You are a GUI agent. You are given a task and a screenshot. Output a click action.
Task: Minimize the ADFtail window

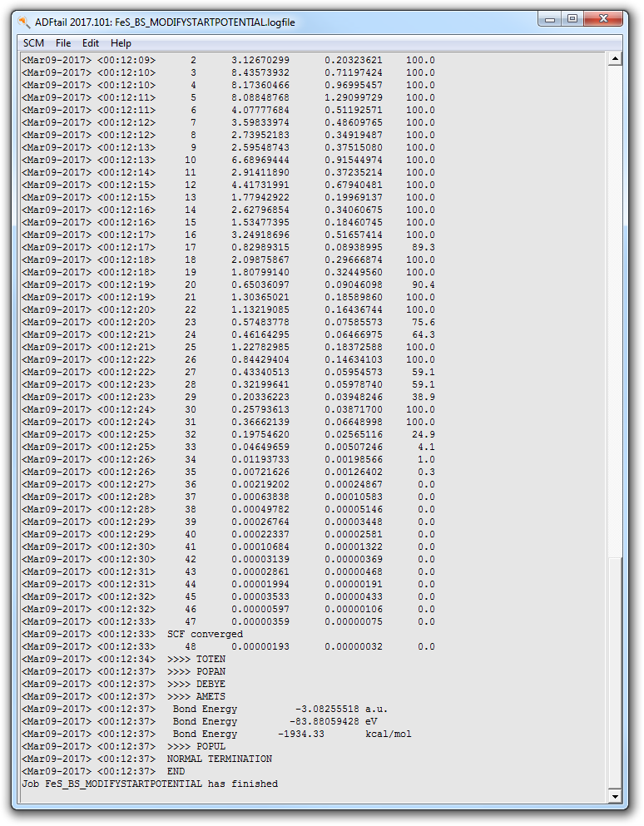pyautogui.click(x=550, y=19)
